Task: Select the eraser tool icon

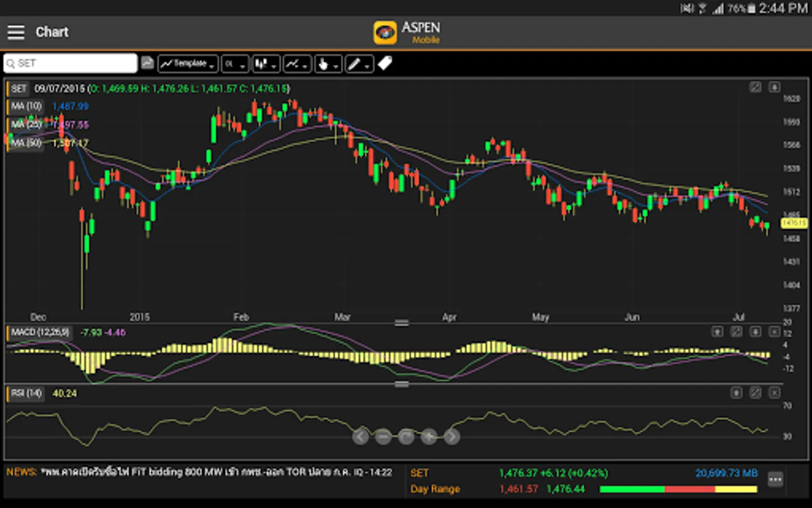Action: (385, 63)
